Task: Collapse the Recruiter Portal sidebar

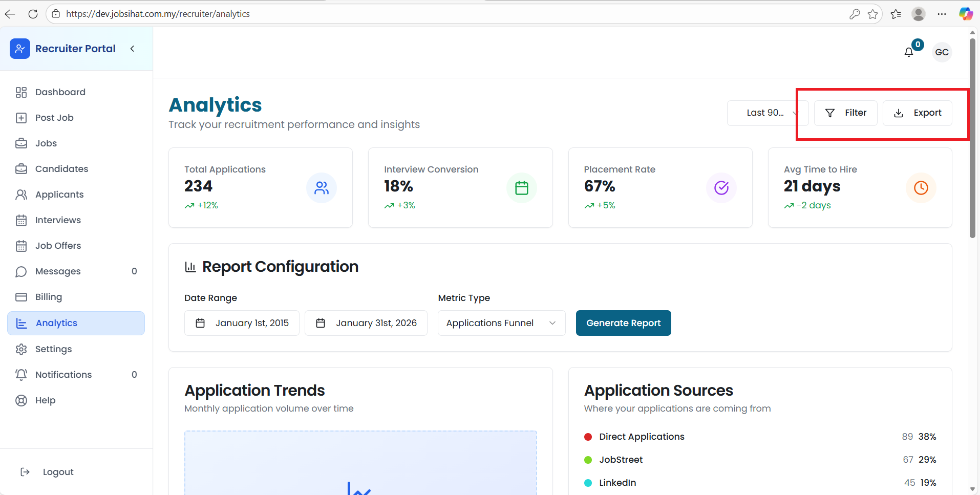Action: point(132,49)
